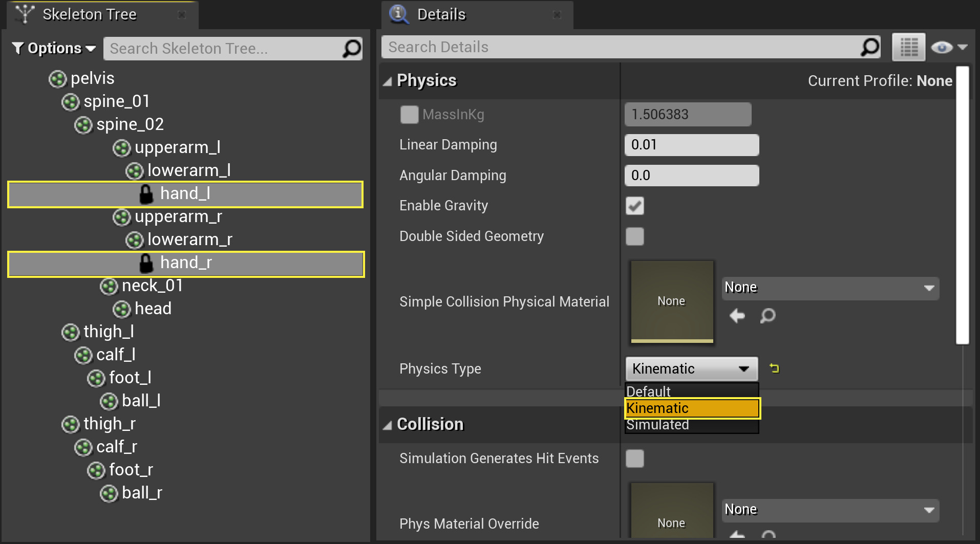
Task: Switch to the Details tab
Action: [x=441, y=14]
